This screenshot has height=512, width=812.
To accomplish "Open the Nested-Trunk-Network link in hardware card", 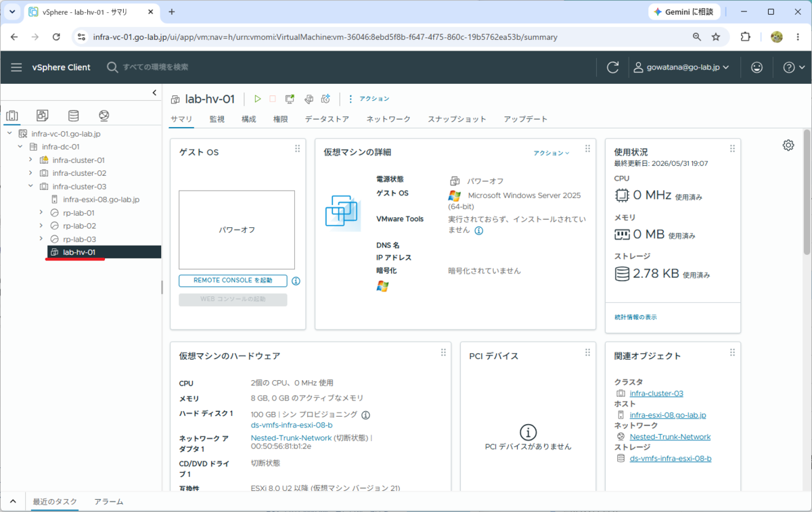I will coord(291,438).
